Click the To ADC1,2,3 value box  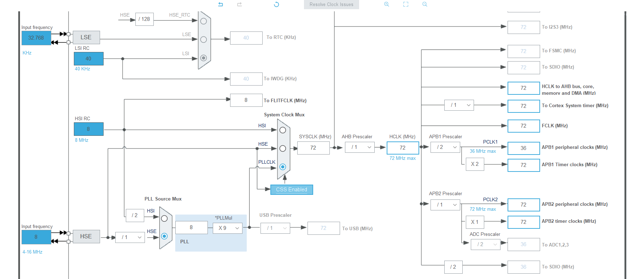tap(523, 244)
